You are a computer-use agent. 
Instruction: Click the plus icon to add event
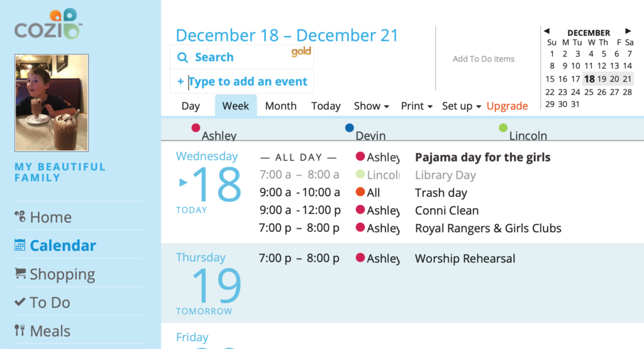tap(180, 81)
